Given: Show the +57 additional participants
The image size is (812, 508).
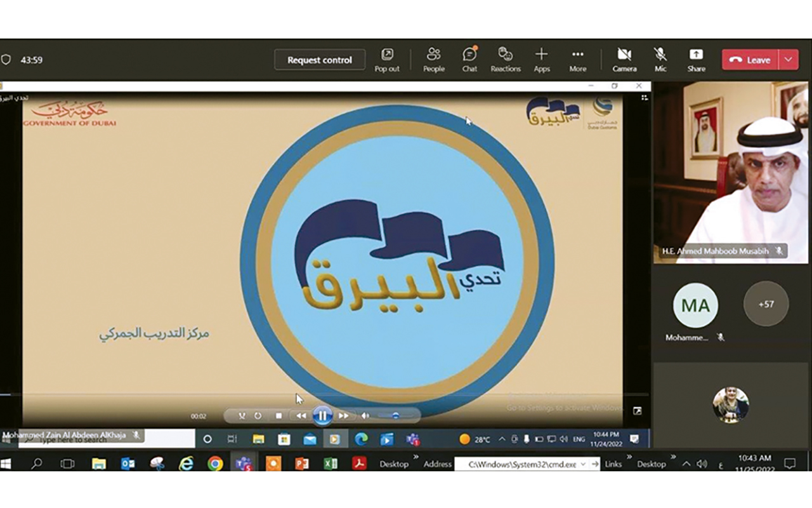Looking at the screenshot, I should (766, 304).
